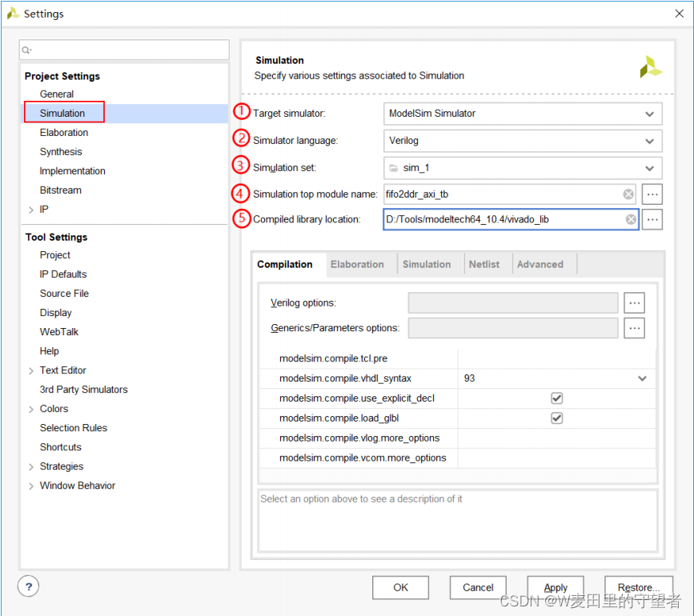The width and height of the screenshot is (694, 616).
Task: Select Implementation in the settings tree
Action: pyautogui.click(x=72, y=171)
